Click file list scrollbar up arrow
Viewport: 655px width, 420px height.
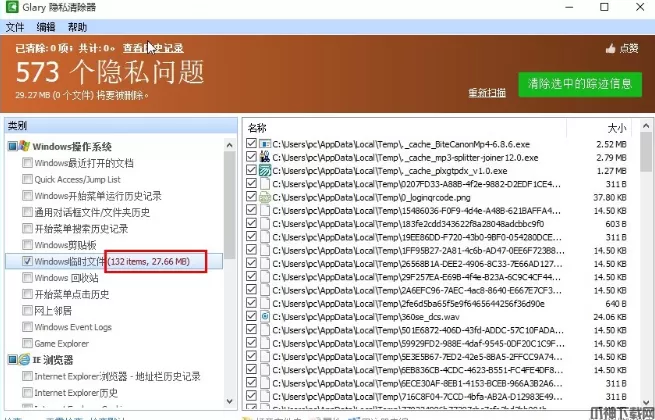[x=646, y=126]
